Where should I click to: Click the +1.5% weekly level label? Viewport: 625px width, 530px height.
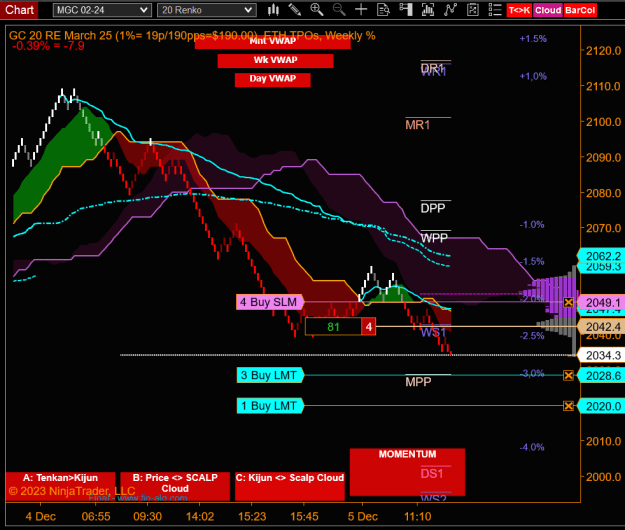(533, 39)
